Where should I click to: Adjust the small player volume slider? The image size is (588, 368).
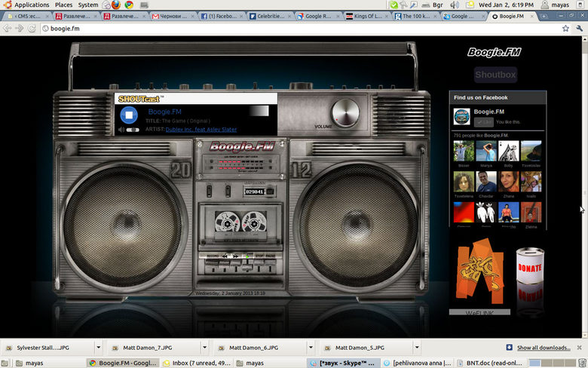pos(133,130)
